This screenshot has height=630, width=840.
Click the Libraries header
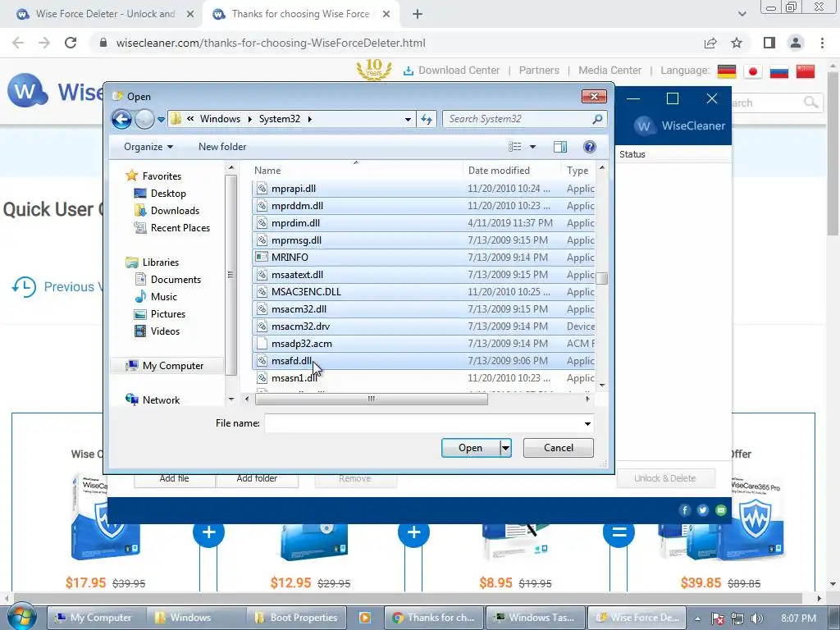click(160, 262)
